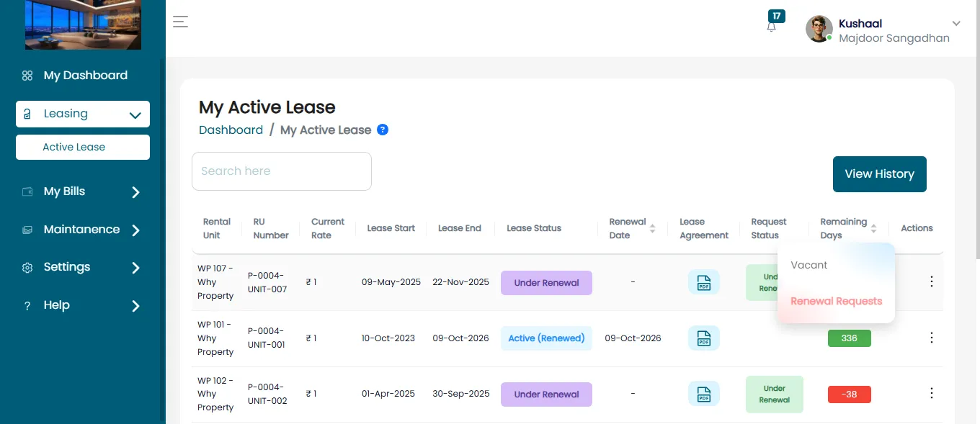Follow the Dashboard breadcrumb link

pos(231,130)
